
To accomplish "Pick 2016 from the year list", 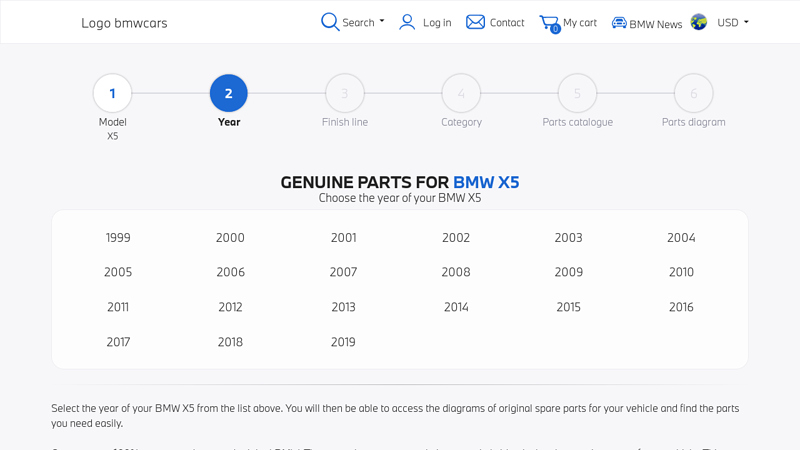I will point(681,307).
